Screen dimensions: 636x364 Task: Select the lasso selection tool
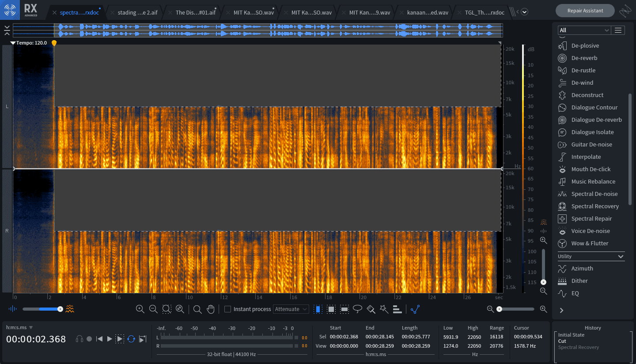(358, 309)
